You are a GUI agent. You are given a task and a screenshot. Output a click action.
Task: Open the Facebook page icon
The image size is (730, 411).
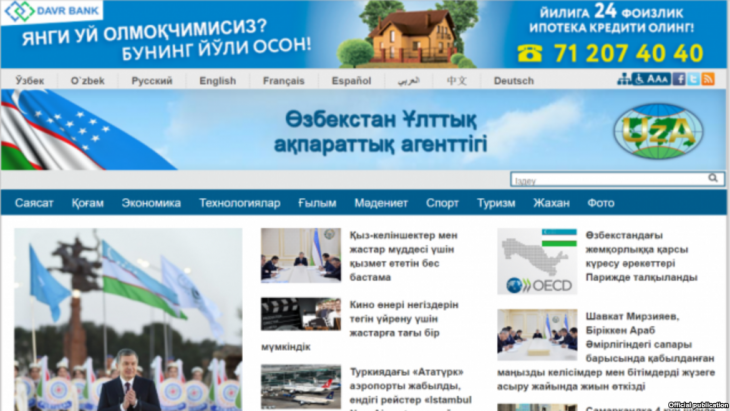pyautogui.click(x=679, y=79)
